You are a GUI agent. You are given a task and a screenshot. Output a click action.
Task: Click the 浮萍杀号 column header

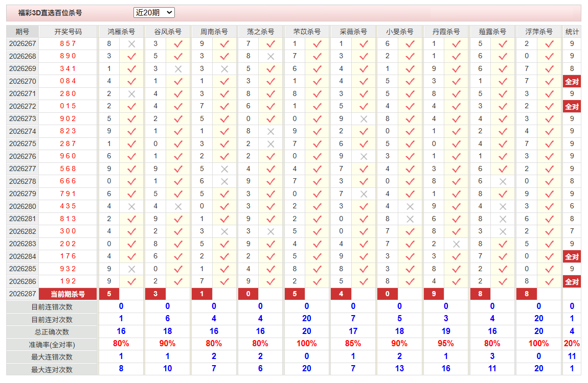point(538,32)
